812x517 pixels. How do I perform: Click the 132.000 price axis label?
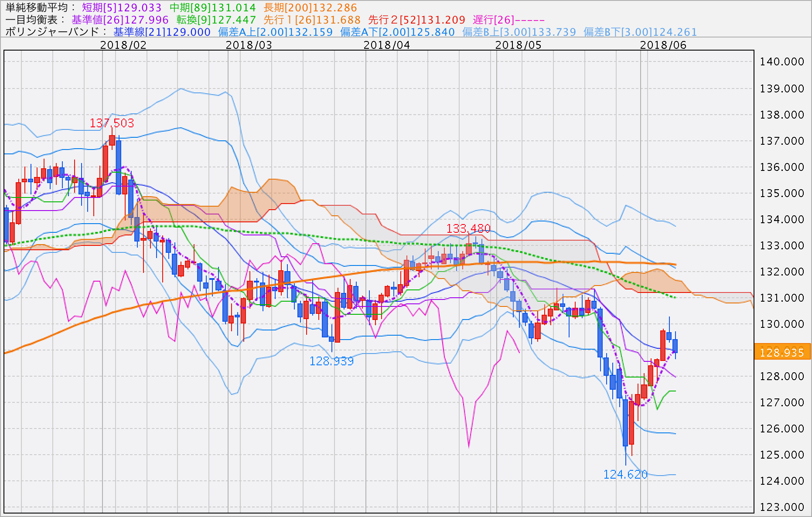[782, 272]
